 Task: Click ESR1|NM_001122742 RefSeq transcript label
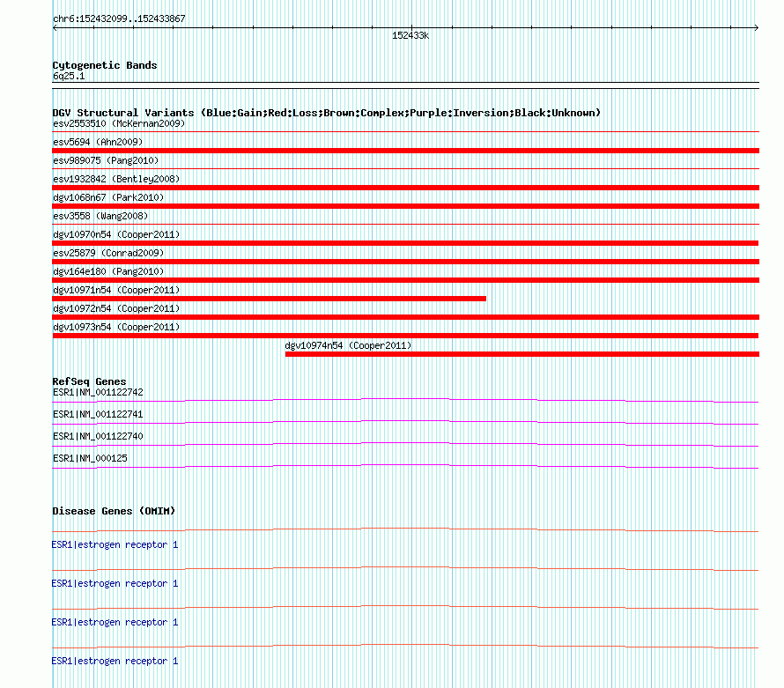[98, 393]
